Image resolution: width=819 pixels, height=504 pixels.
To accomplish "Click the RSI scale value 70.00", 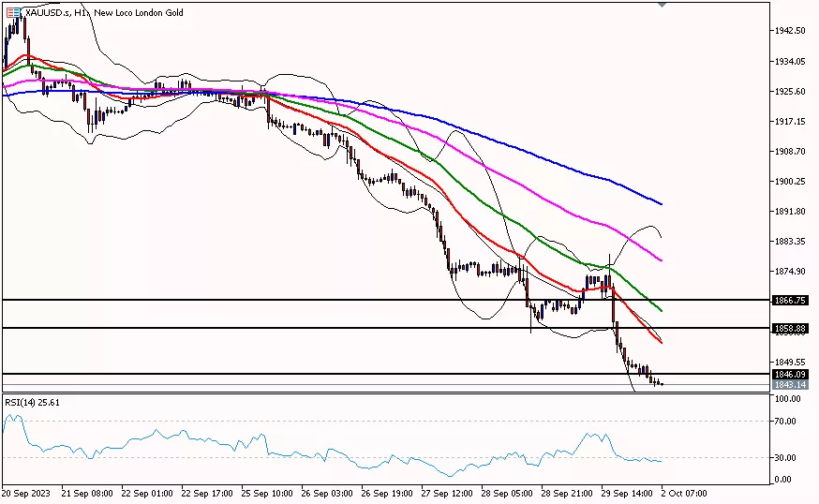I will coord(785,421).
